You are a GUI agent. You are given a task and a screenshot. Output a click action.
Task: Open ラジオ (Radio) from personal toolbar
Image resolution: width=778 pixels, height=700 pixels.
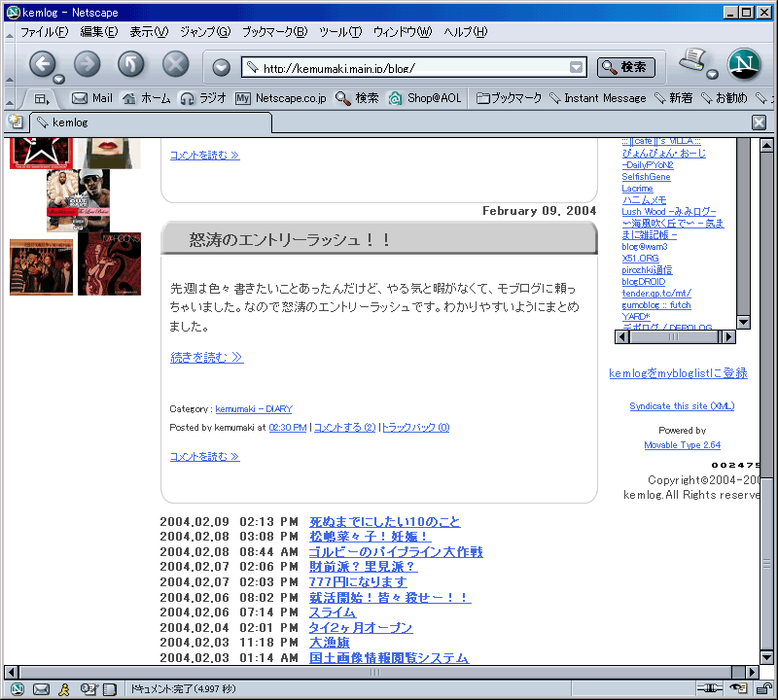click(x=203, y=98)
